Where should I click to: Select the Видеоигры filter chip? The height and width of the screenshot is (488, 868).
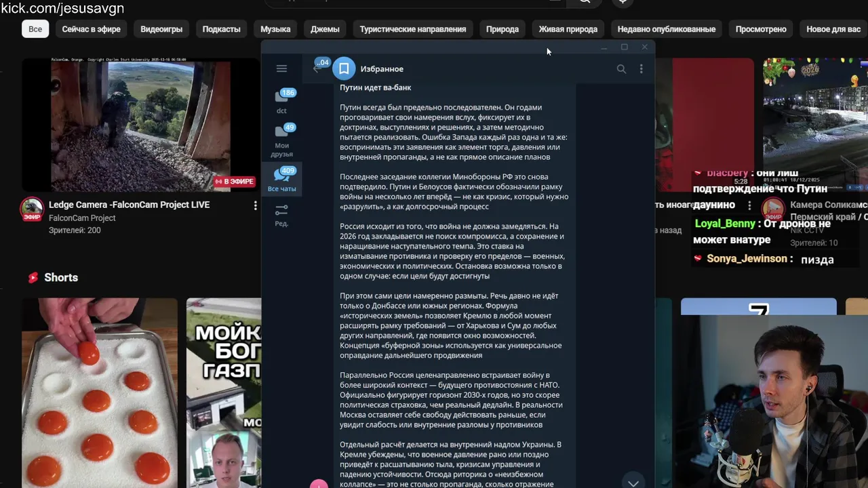click(x=161, y=29)
